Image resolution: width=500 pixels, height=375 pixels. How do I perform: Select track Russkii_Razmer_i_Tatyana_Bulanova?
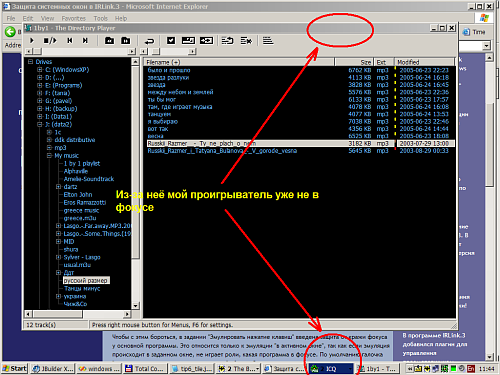pyautogui.click(x=222, y=151)
